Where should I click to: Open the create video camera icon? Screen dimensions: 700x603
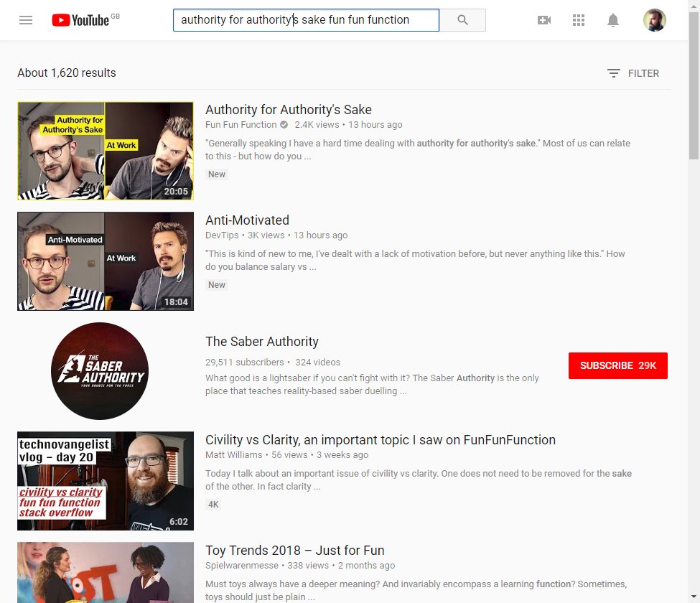click(543, 20)
